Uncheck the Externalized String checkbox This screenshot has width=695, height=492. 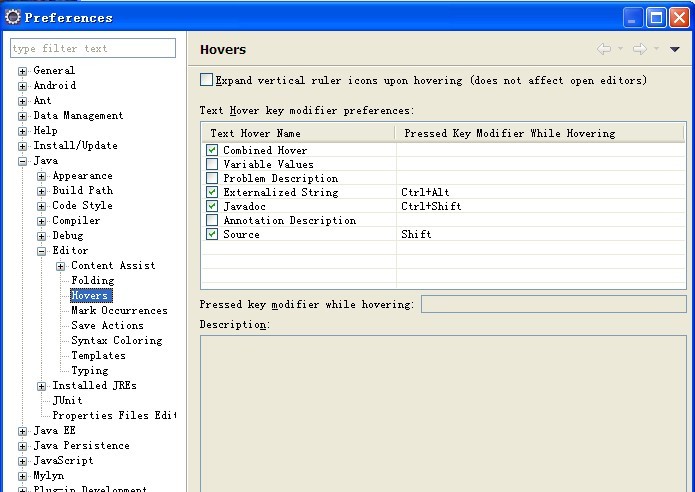[x=212, y=192]
